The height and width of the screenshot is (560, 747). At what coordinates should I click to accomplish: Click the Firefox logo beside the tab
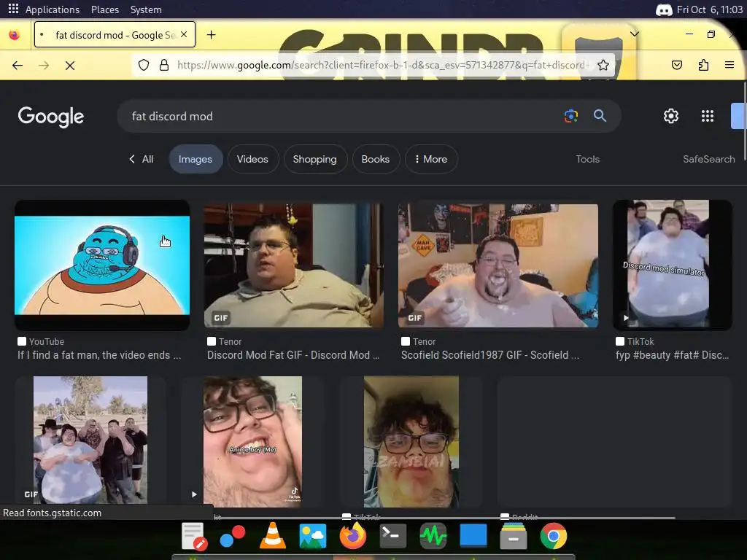15,35
